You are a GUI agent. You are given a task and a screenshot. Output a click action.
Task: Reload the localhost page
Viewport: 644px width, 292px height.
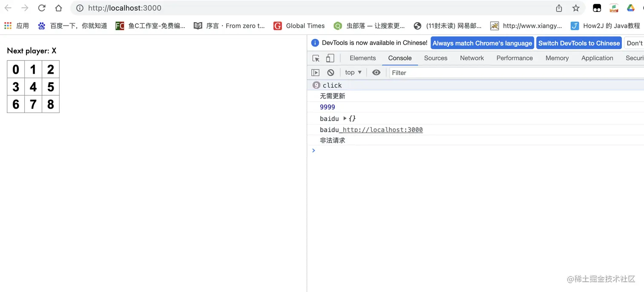coord(41,8)
